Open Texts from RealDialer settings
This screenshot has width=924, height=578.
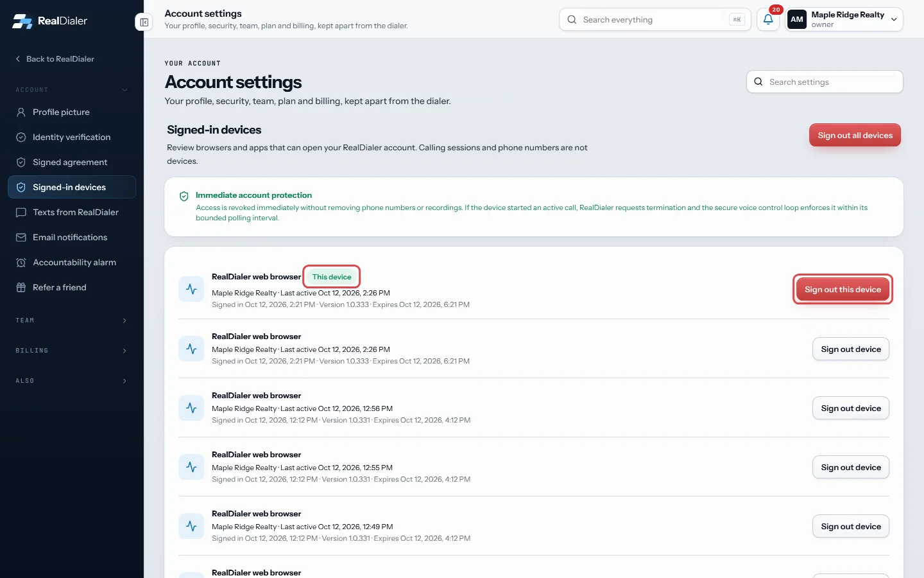72,212
